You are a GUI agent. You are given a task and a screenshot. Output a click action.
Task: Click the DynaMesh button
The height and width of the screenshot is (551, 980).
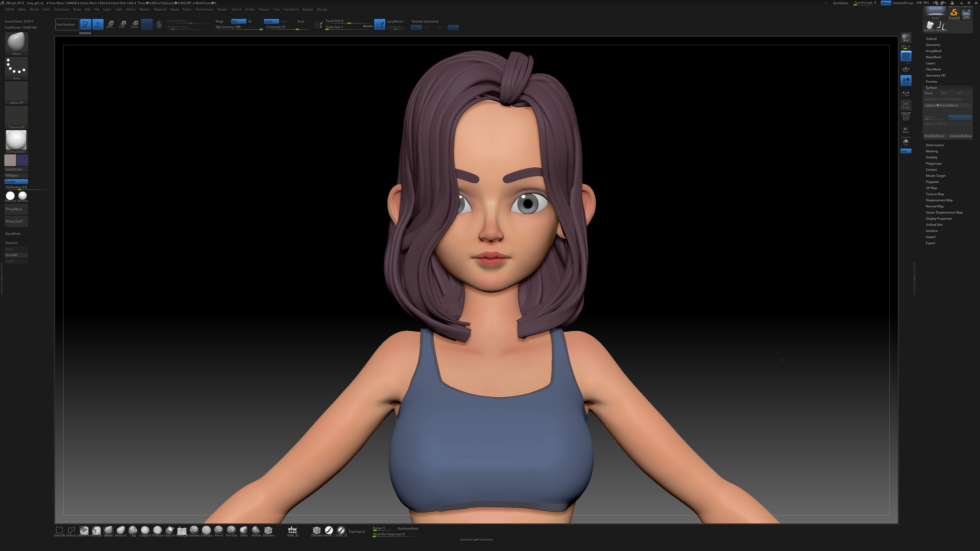pyautogui.click(x=16, y=233)
